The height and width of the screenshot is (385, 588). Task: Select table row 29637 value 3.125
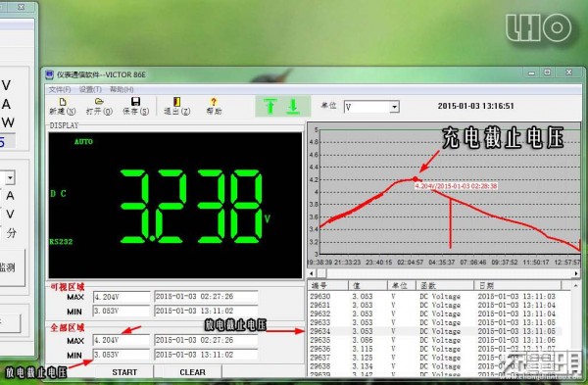tap(435, 358)
